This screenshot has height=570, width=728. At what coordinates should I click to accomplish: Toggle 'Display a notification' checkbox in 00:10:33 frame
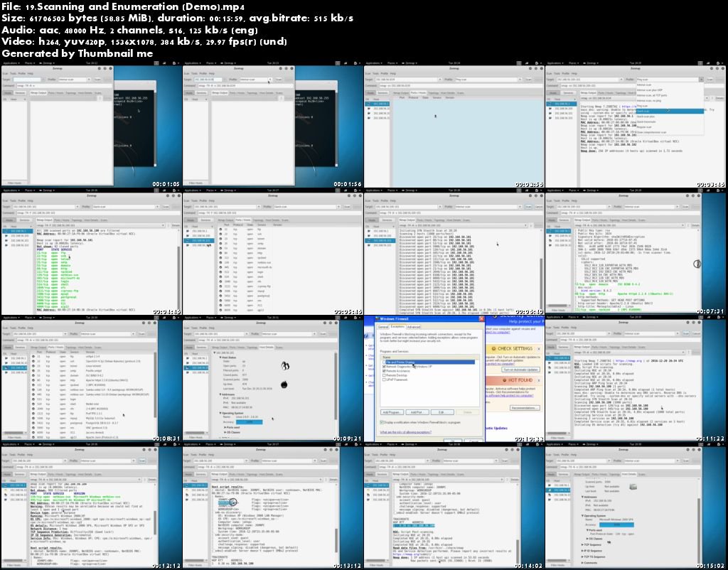click(382, 422)
